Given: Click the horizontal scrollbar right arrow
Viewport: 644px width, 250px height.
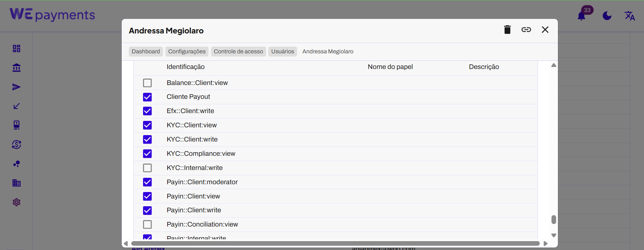Looking at the screenshot, I should click(x=546, y=244).
